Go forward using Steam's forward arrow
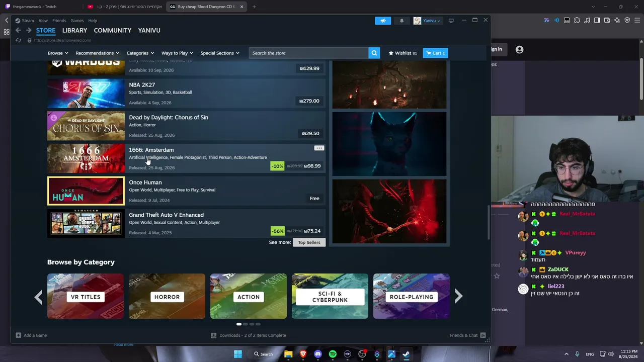The height and width of the screenshot is (362, 644). pos(28,31)
